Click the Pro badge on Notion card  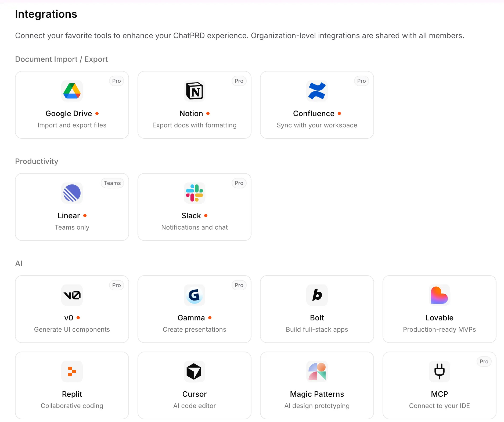click(x=239, y=81)
